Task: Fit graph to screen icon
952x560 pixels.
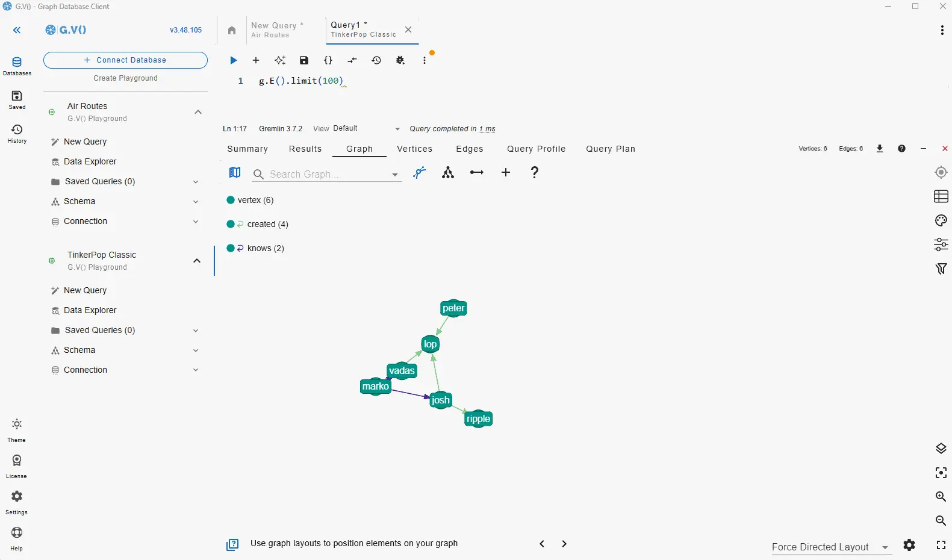Action: point(941,473)
